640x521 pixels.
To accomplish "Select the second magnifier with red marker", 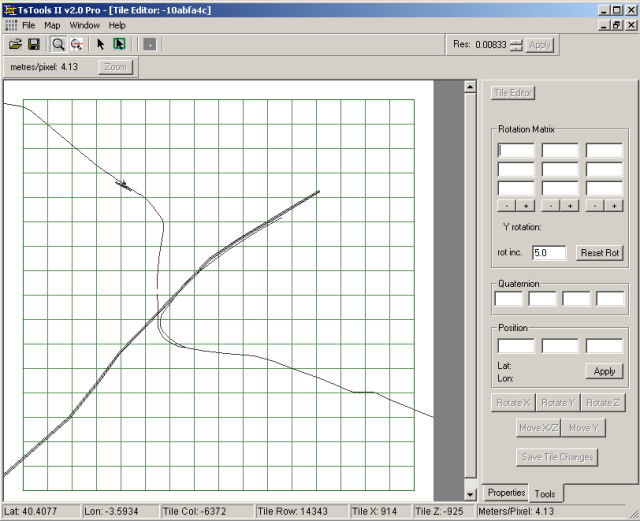I will coord(76,44).
